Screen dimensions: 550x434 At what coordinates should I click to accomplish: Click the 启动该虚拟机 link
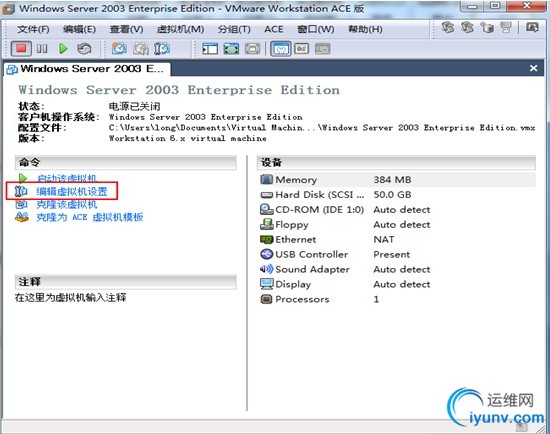67,178
